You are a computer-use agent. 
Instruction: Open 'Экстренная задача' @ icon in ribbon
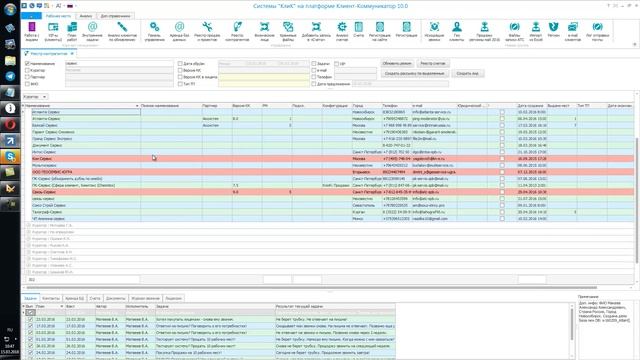[x=93, y=31]
